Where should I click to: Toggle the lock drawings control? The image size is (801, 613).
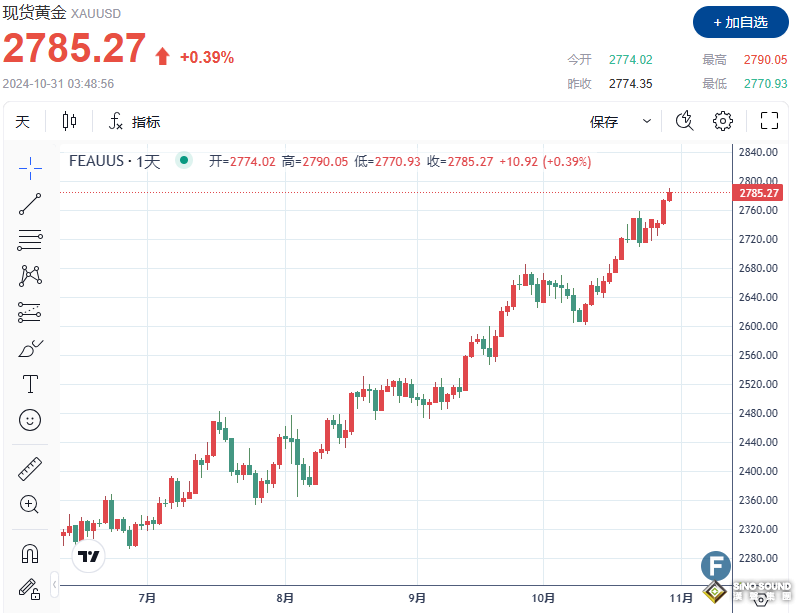29,590
